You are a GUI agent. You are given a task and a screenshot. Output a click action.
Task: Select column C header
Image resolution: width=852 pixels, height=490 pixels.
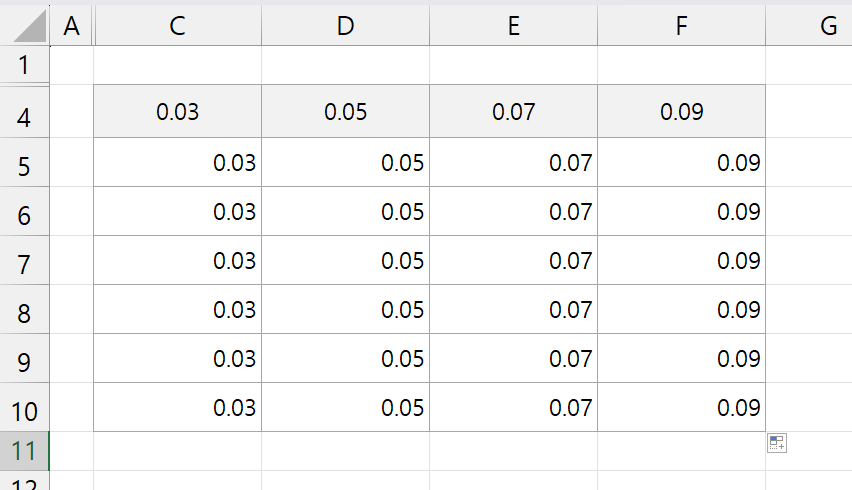[x=178, y=26]
